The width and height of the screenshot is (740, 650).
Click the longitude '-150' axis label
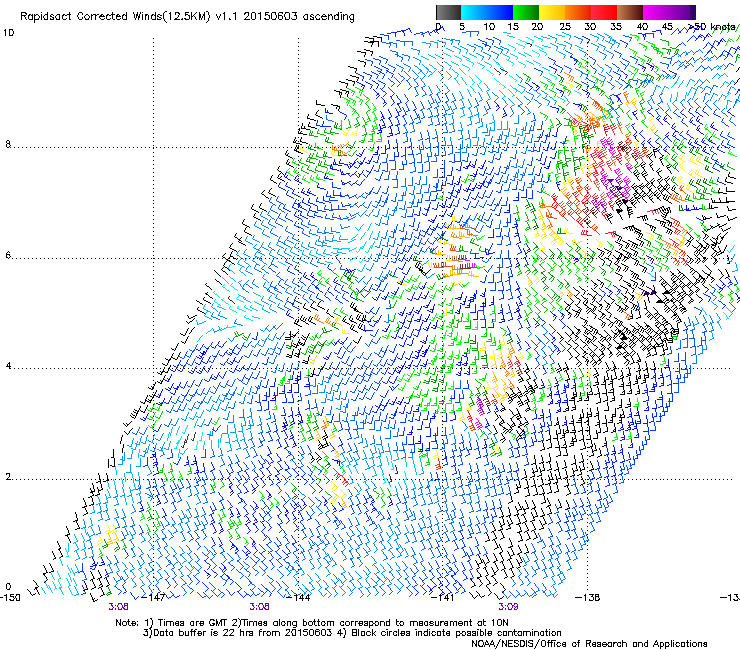10,598
